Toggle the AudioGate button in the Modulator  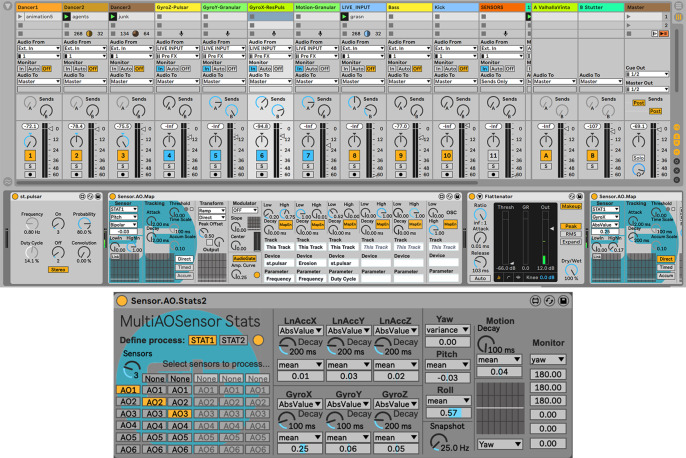tap(244, 259)
